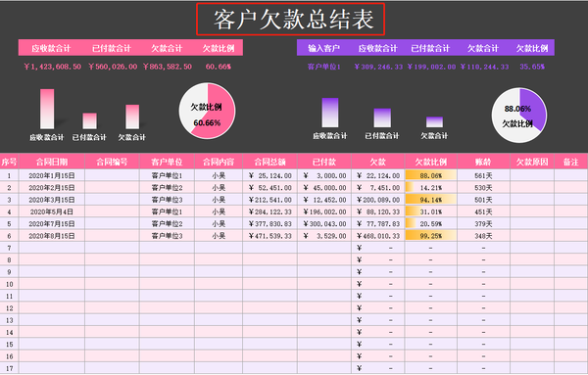
Task: Select the date cell 2020年7月15日
Action: tap(52, 223)
